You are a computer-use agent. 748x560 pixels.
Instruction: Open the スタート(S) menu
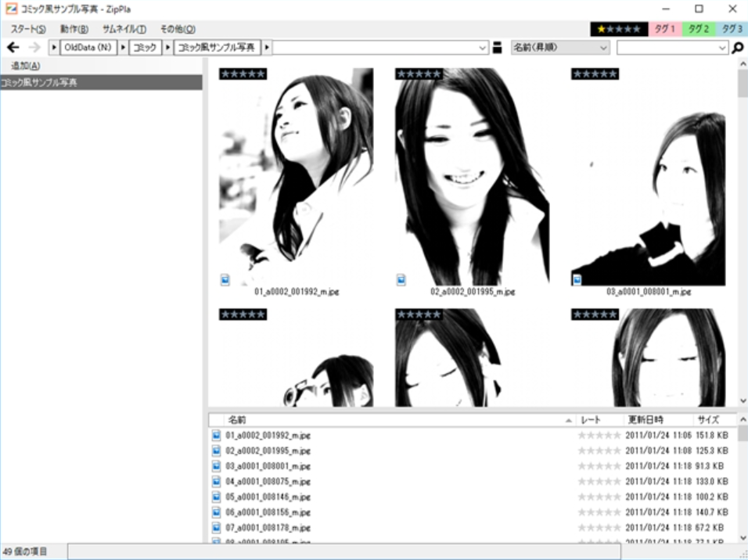tap(29, 29)
